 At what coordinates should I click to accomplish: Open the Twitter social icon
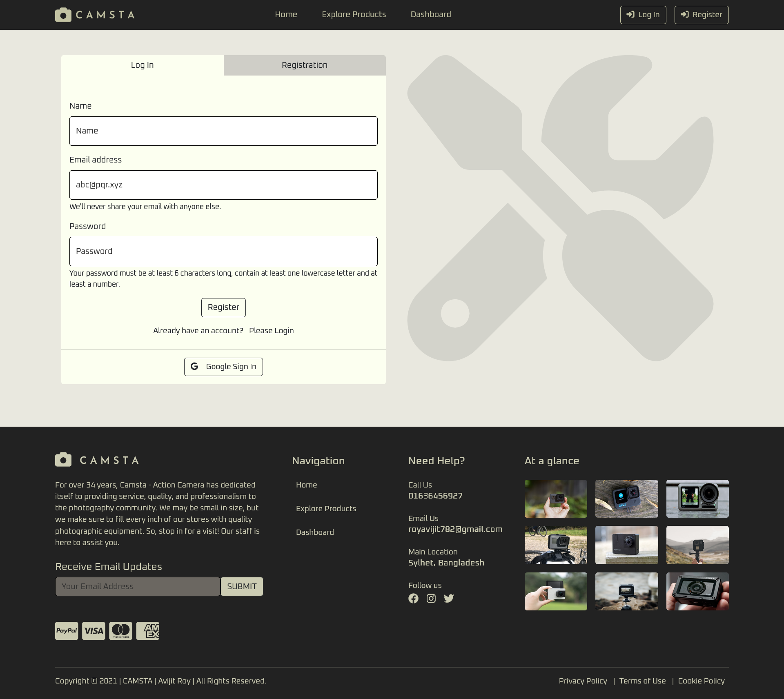pyautogui.click(x=449, y=598)
